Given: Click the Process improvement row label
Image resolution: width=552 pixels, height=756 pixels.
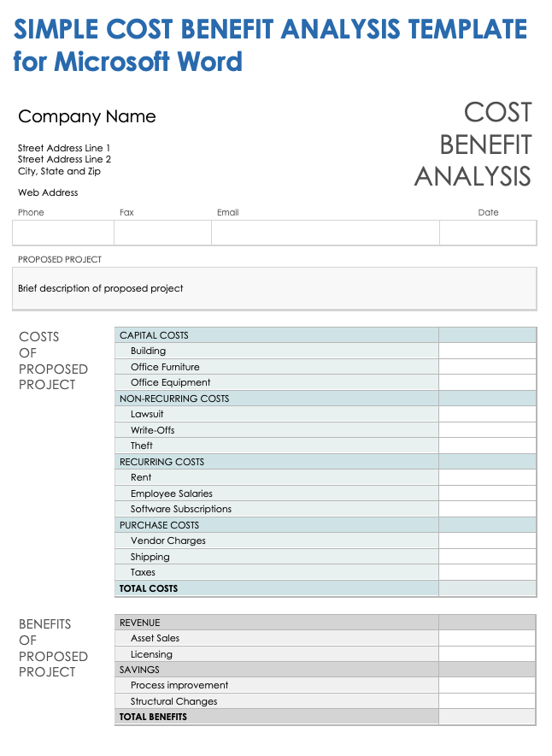Looking at the screenshot, I should tap(179, 685).
